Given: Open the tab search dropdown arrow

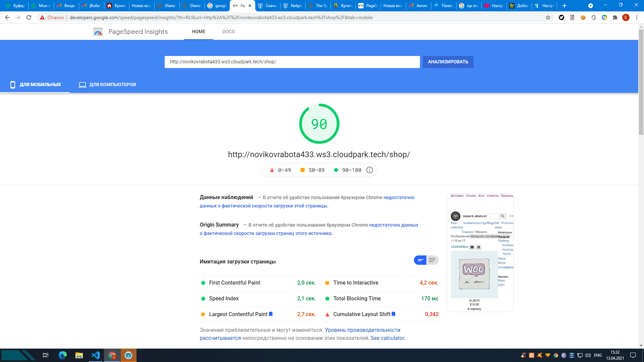Looking at the screenshot, I should [591, 6].
